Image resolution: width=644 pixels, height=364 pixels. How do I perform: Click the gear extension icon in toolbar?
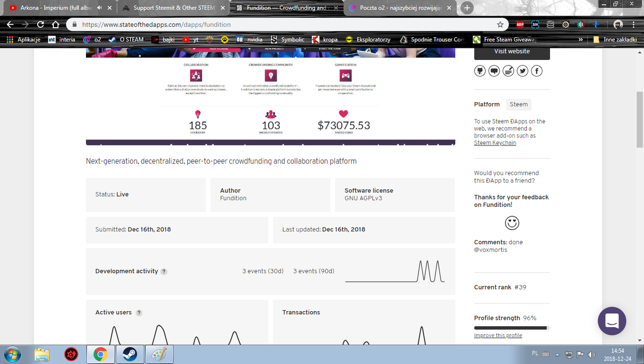[566, 24]
